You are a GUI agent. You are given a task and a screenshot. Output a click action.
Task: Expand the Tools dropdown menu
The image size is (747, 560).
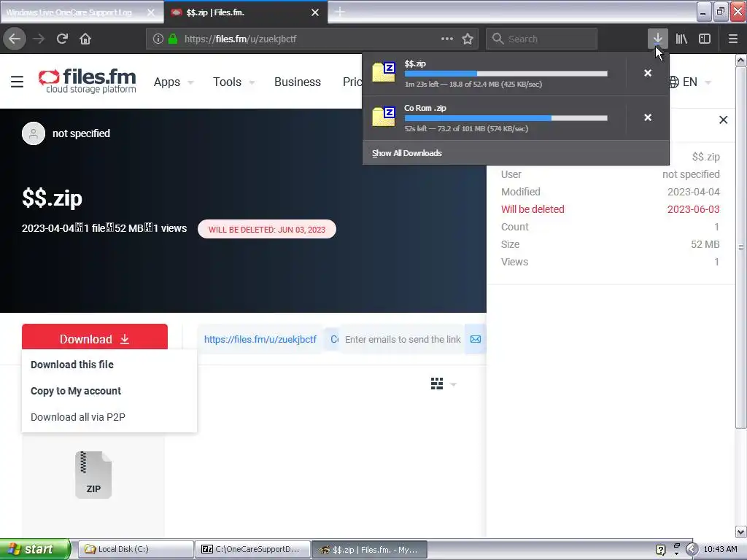(233, 82)
